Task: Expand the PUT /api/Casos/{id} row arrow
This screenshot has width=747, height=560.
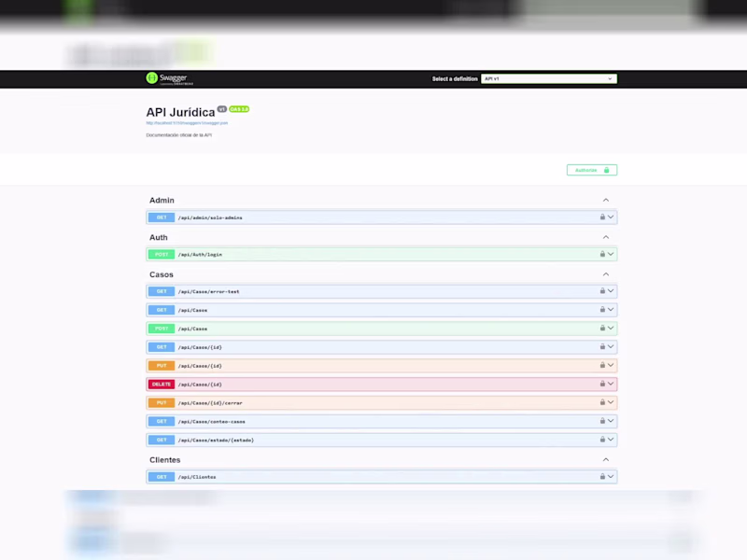Action: [611, 365]
